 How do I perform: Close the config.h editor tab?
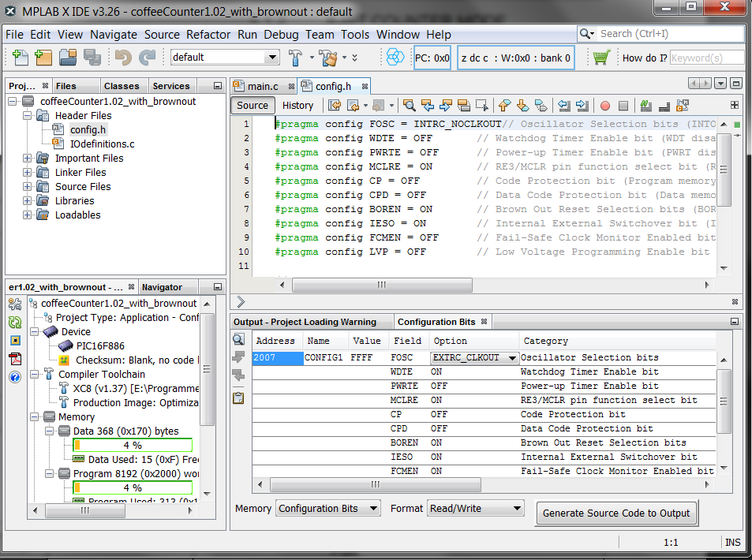tap(365, 86)
